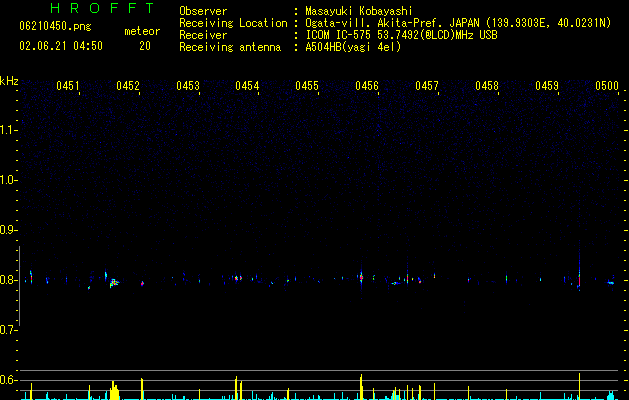This screenshot has width=629, height=400.
Task: Select the filename 06210450.png
Action: (55, 26)
